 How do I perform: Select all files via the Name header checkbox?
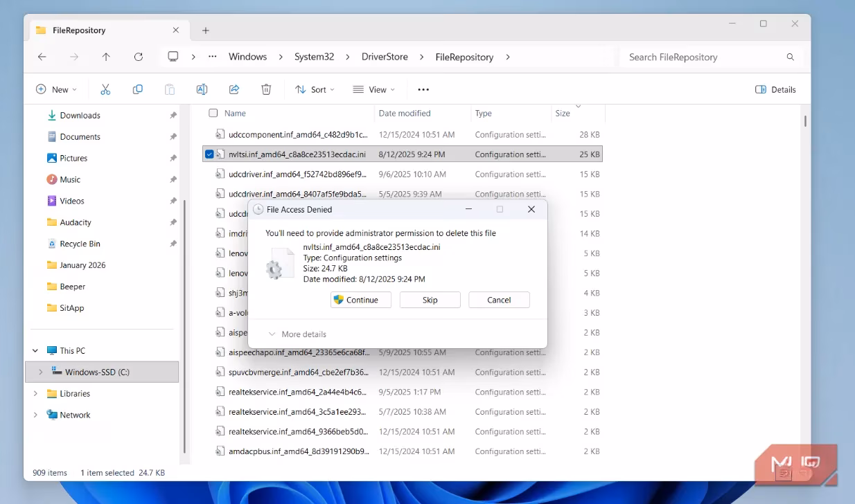coord(213,113)
